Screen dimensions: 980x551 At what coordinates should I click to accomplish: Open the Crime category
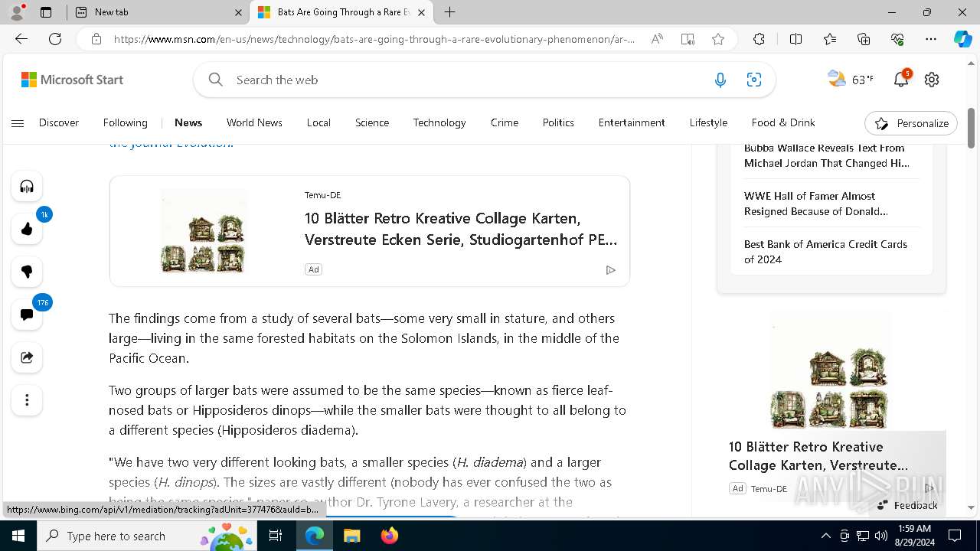click(505, 122)
